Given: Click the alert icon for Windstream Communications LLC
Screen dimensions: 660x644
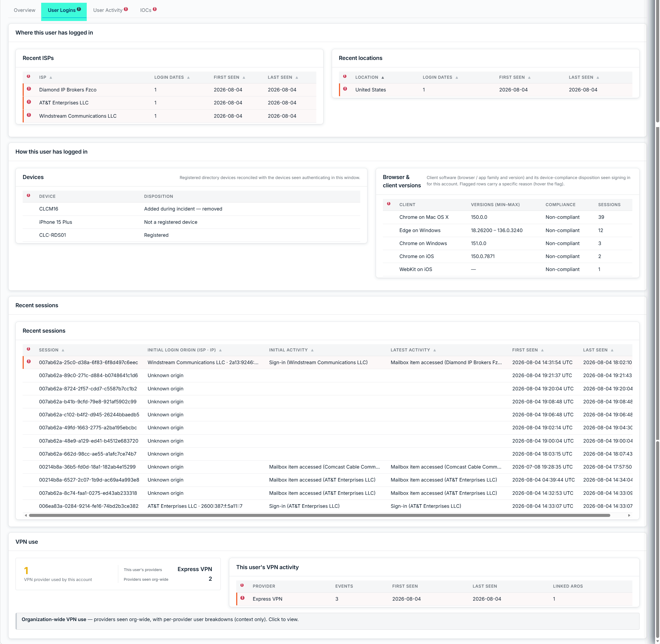Looking at the screenshot, I should point(29,115).
